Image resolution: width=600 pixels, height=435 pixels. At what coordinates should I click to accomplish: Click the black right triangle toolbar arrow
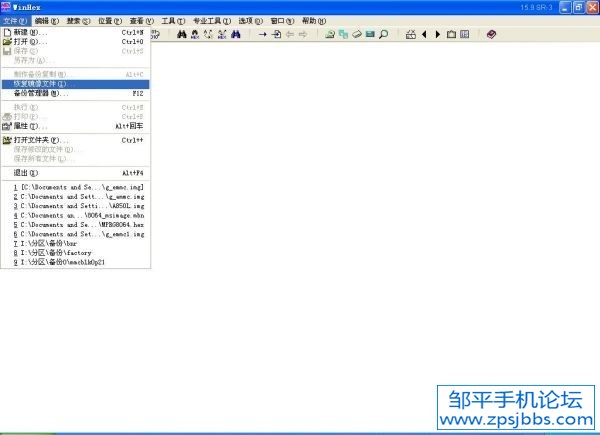tap(437, 34)
